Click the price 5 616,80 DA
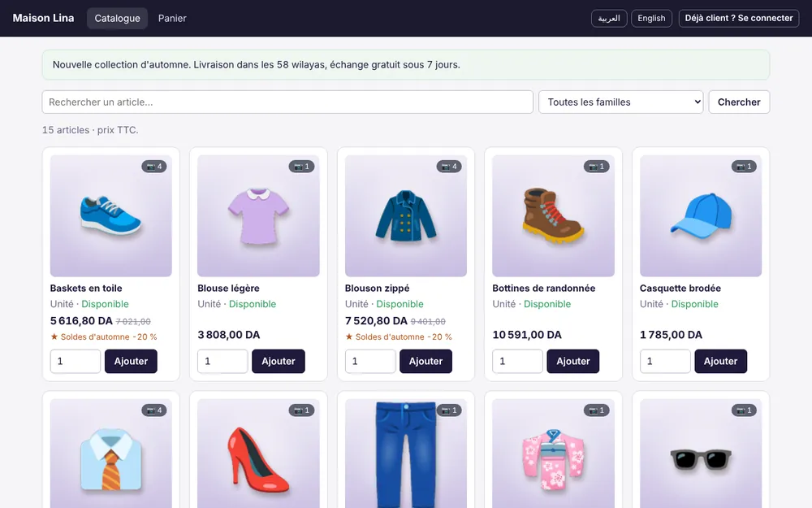 click(81, 321)
